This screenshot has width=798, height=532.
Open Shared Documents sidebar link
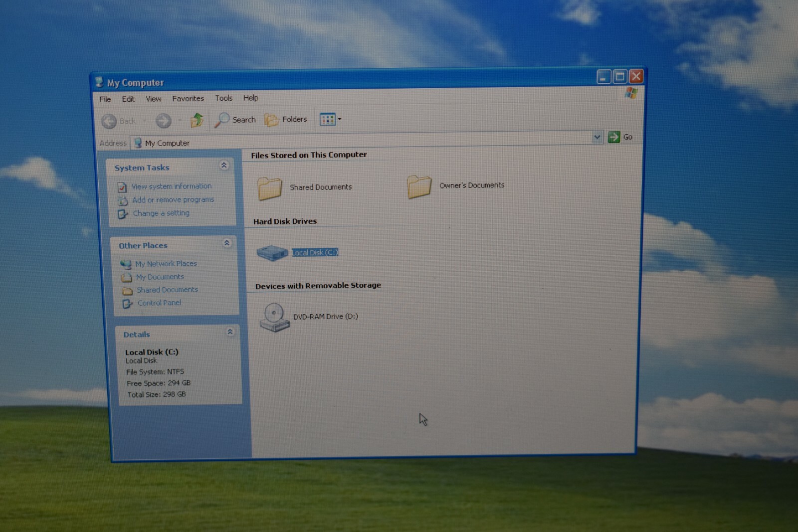(167, 290)
